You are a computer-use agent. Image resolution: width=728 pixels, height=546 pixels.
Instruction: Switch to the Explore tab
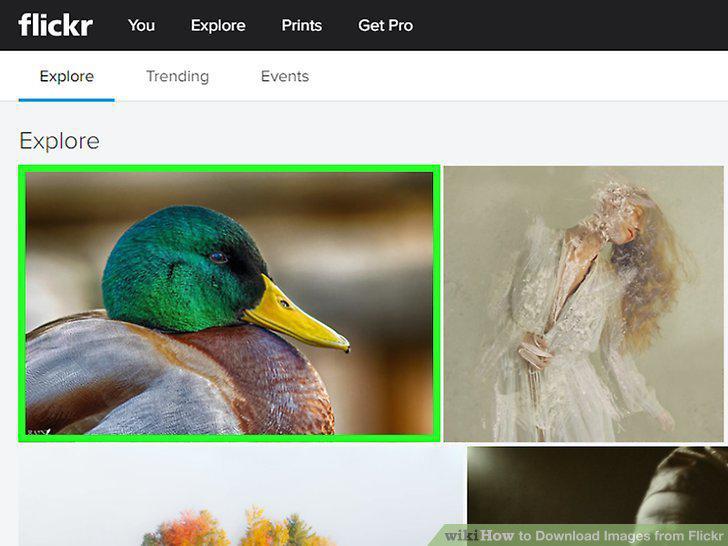pyautogui.click(x=66, y=76)
